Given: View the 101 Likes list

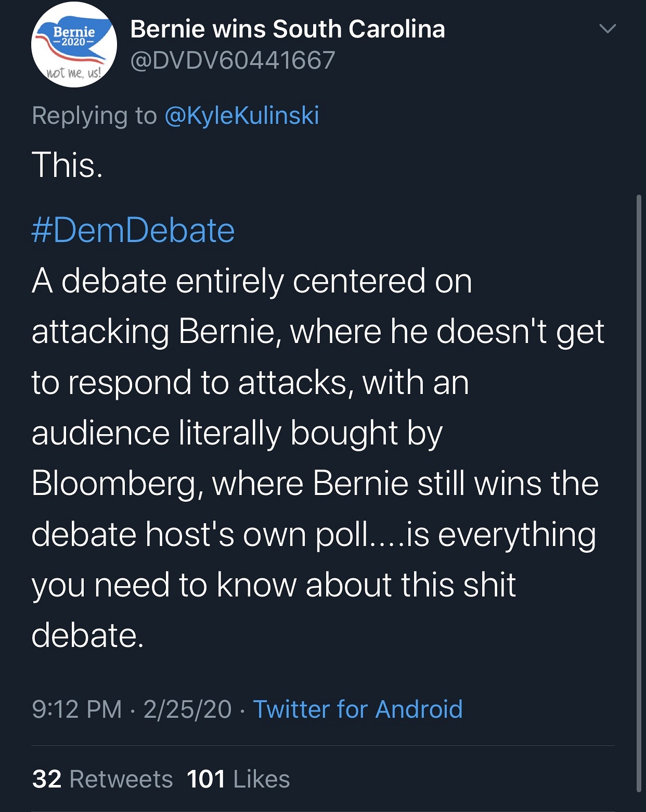Looking at the screenshot, I should pos(238,779).
